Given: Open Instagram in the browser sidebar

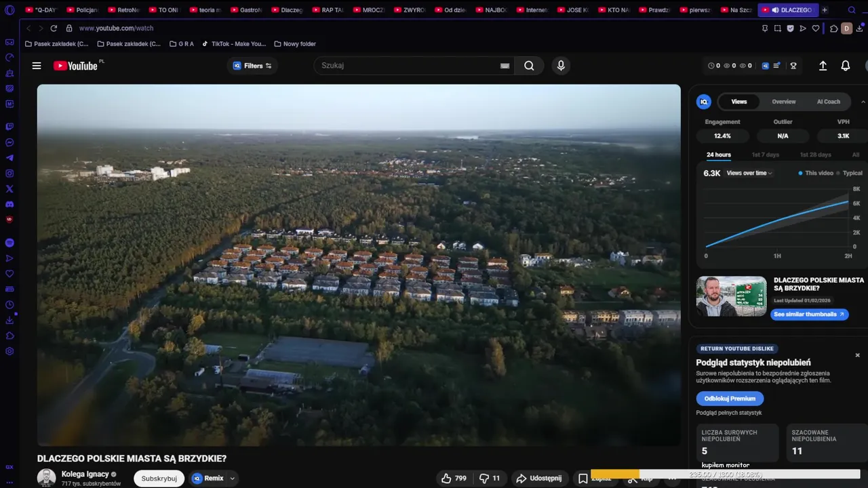Looking at the screenshot, I should point(9,174).
